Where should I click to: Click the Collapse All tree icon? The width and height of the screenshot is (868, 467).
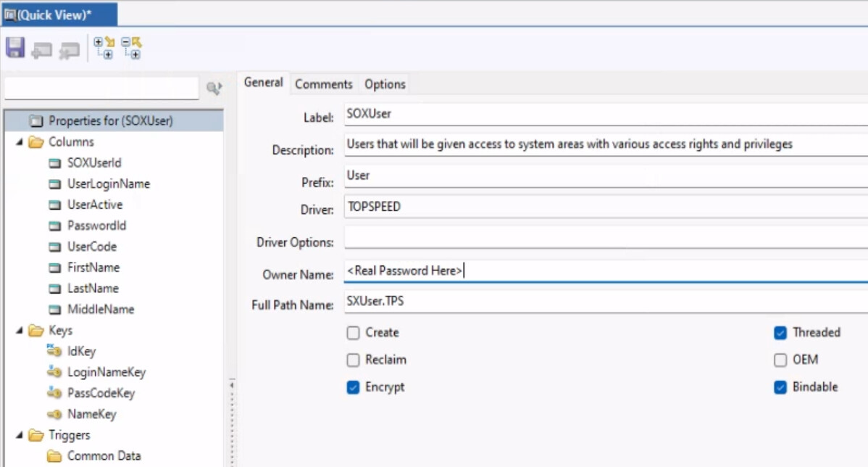[x=131, y=48]
